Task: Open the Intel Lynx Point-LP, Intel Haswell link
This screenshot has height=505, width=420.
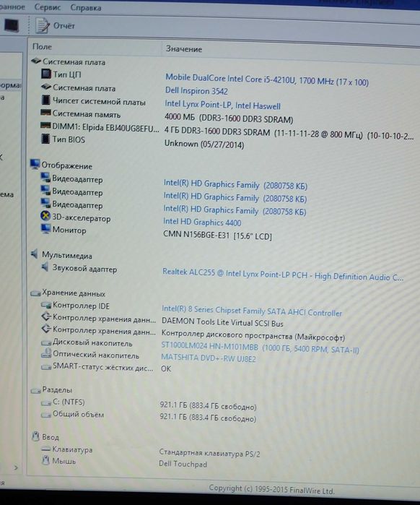Action: click(222, 105)
